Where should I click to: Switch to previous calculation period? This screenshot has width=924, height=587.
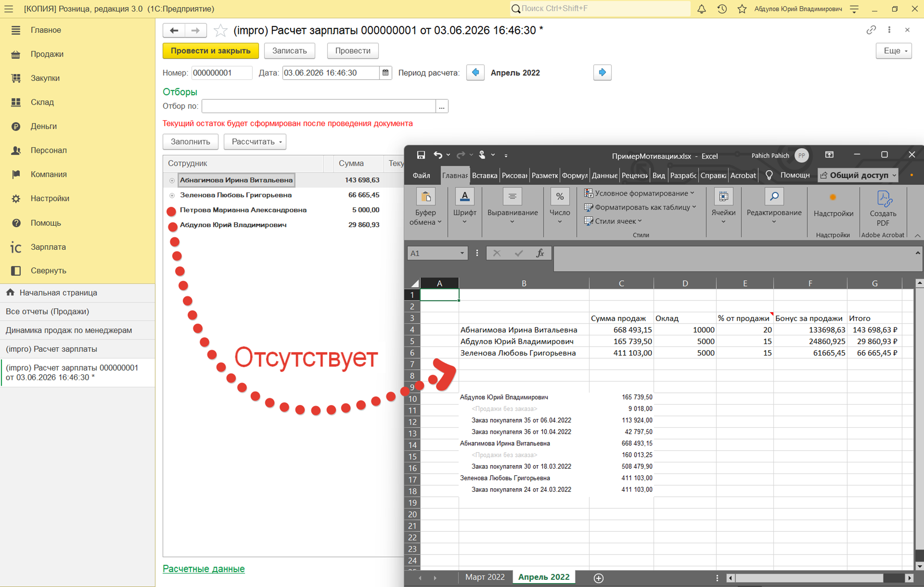coord(475,72)
